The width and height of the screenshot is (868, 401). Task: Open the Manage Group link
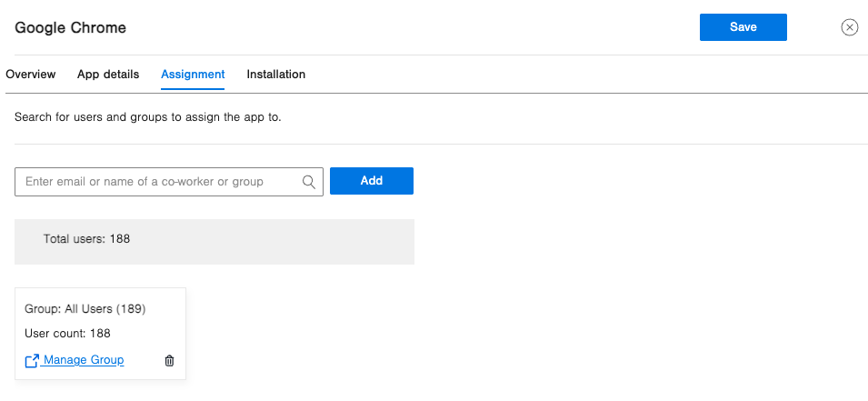click(84, 360)
